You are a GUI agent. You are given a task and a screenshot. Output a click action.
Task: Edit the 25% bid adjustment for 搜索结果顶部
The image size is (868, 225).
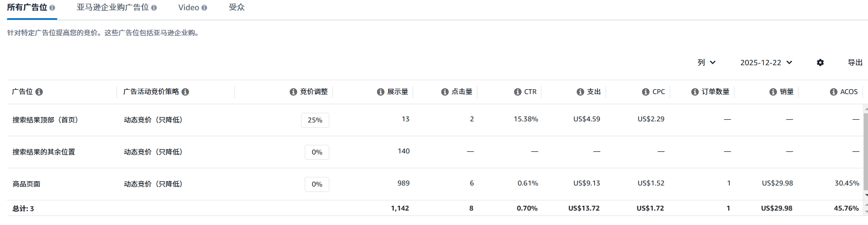coord(315,120)
